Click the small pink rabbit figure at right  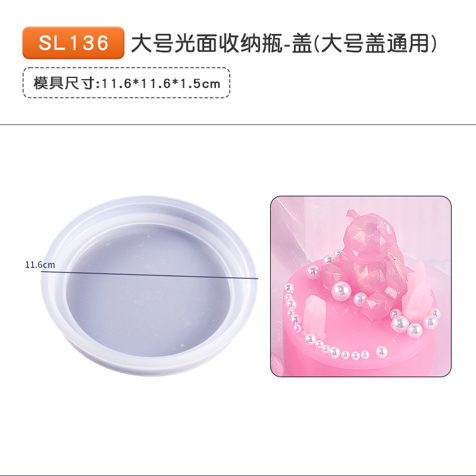pyautogui.click(x=418, y=293)
